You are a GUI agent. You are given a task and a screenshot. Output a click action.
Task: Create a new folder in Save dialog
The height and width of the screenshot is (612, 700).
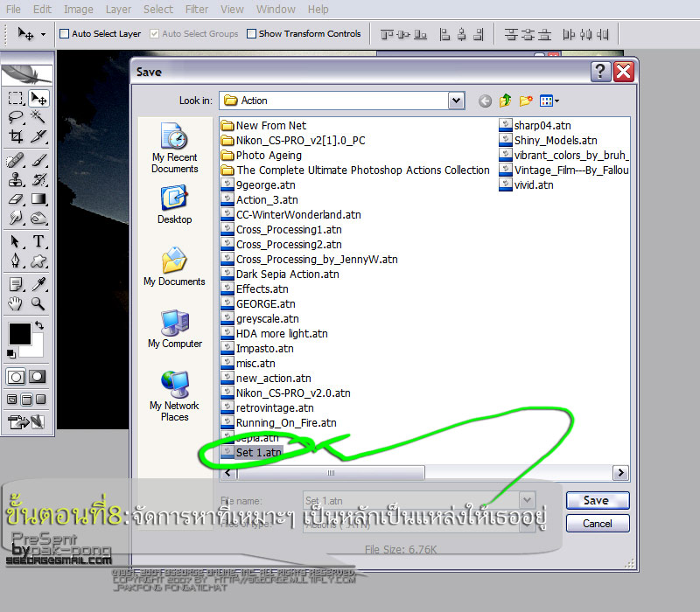(x=526, y=101)
